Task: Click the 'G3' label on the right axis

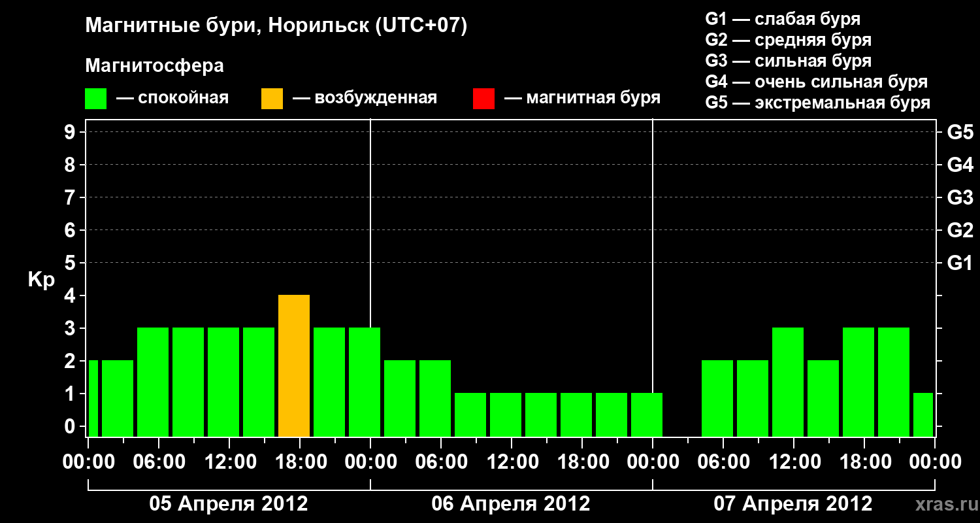Action: 960,197
